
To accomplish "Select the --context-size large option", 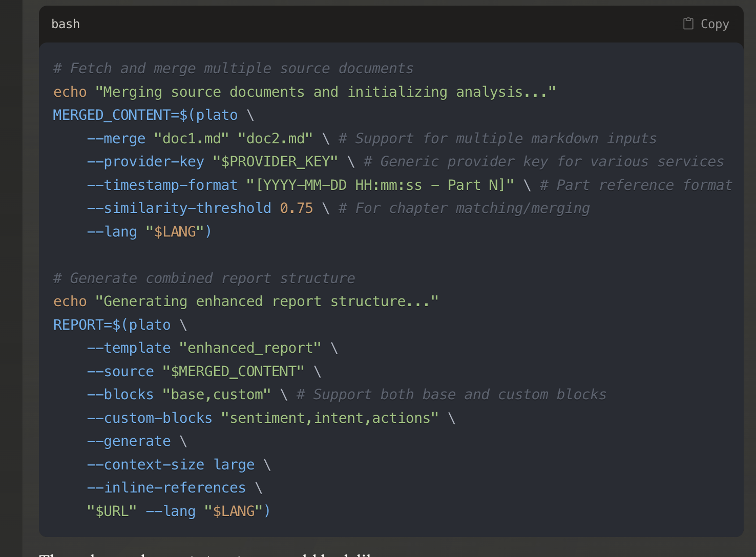I will [x=171, y=464].
